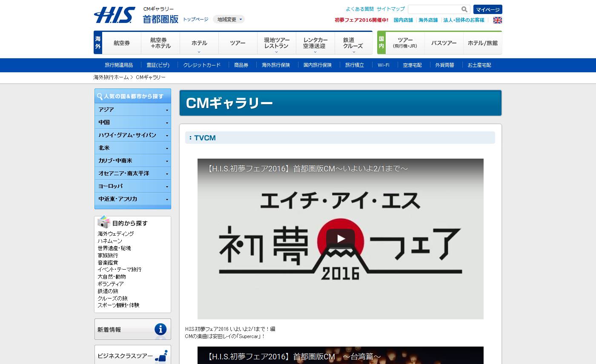Open ボランティア link
This screenshot has width=596, height=364.
coord(111,284)
